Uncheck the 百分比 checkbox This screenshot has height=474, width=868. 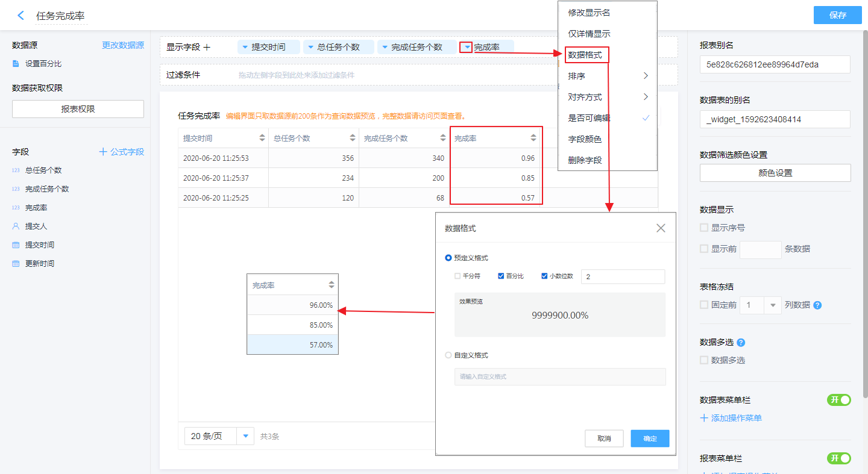pyautogui.click(x=501, y=276)
